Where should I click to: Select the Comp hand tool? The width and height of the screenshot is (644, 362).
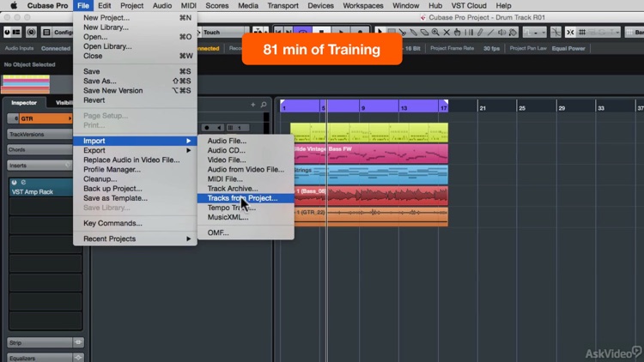(x=457, y=32)
